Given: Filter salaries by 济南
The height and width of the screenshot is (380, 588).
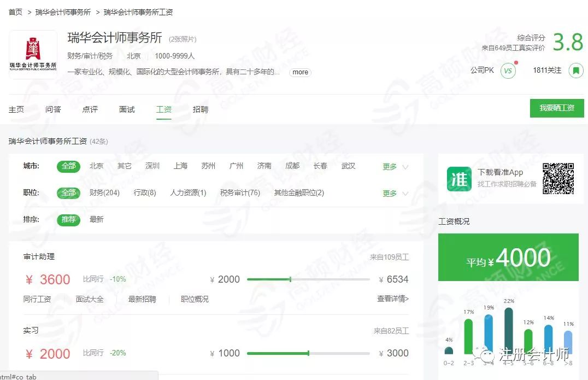Looking at the screenshot, I should coord(264,166).
